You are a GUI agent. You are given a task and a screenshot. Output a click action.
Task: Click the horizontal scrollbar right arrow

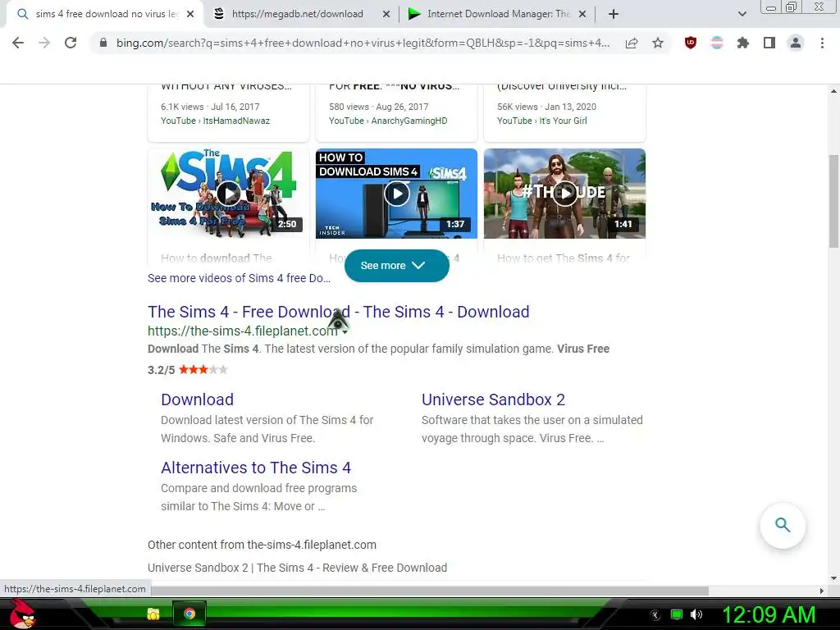[x=822, y=591]
